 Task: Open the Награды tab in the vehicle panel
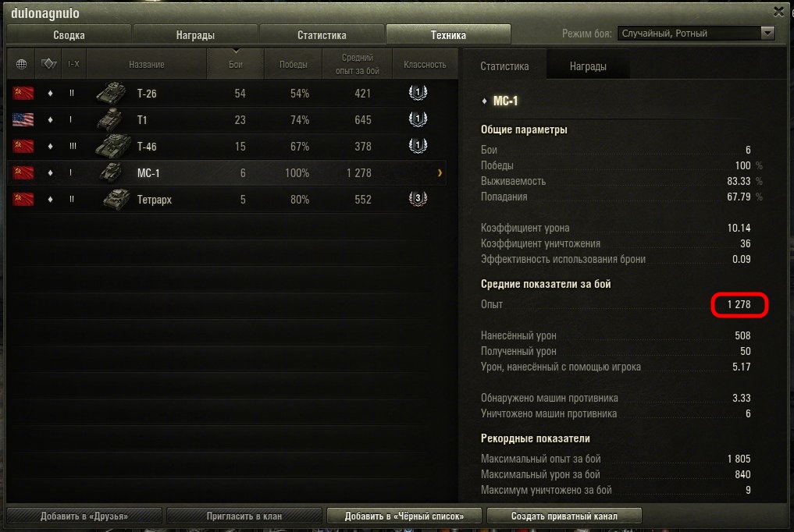point(588,66)
